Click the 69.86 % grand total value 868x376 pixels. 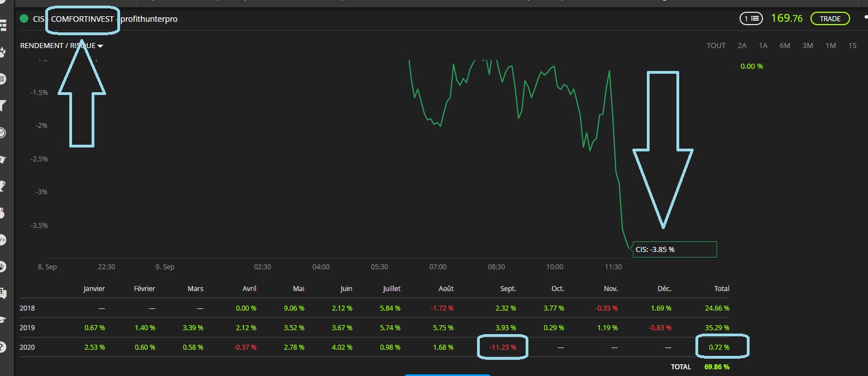(x=717, y=367)
